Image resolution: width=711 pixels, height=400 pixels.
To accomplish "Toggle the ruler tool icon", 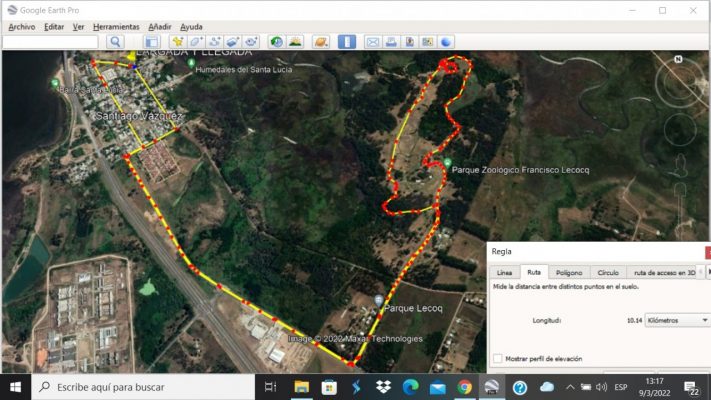I will coord(346,42).
